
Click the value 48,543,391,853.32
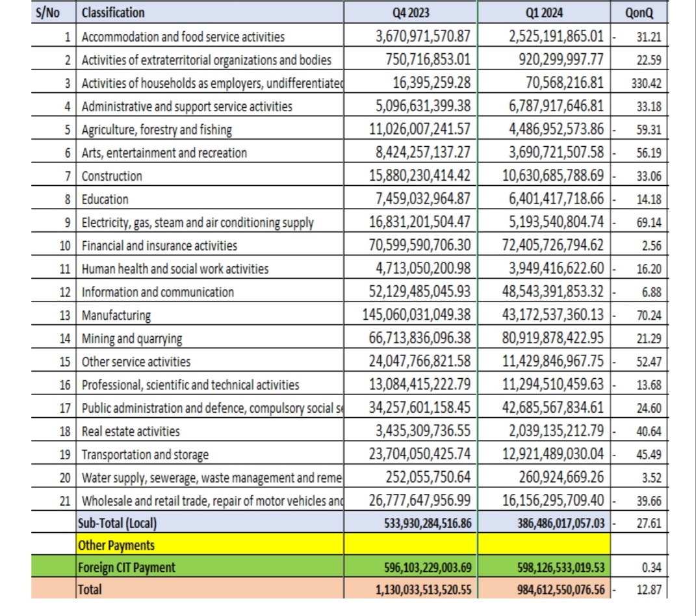pos(552,292)
